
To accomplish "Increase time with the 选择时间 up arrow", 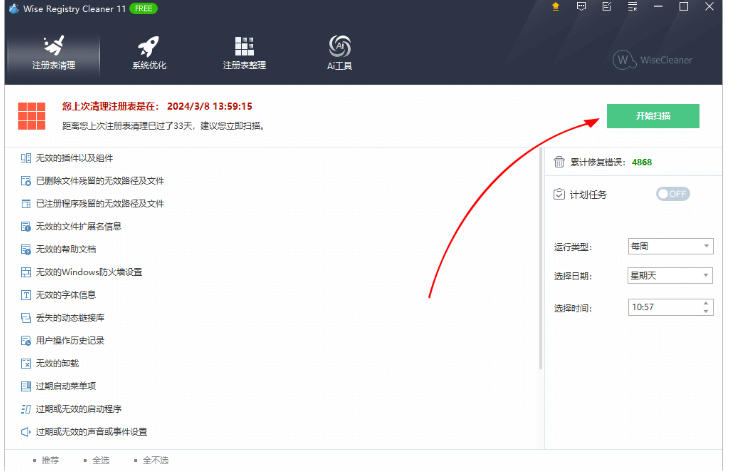I will pos(706,303).
